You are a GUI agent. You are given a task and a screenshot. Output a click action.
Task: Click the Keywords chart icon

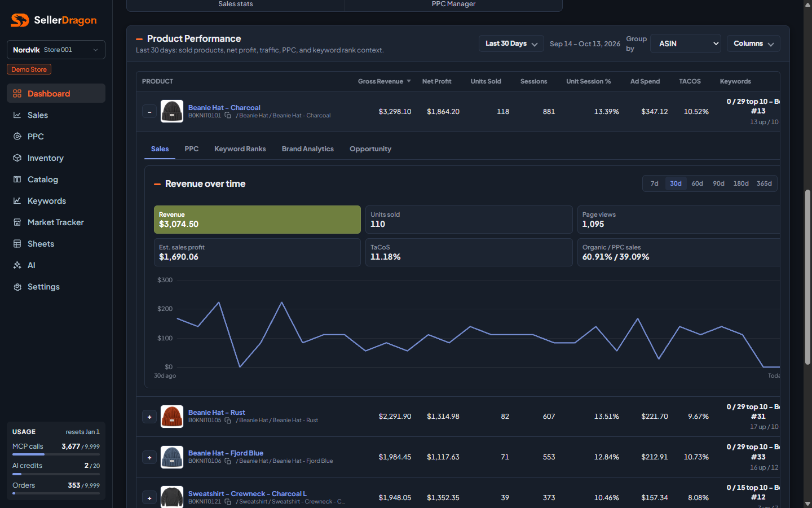pos(17,201)
